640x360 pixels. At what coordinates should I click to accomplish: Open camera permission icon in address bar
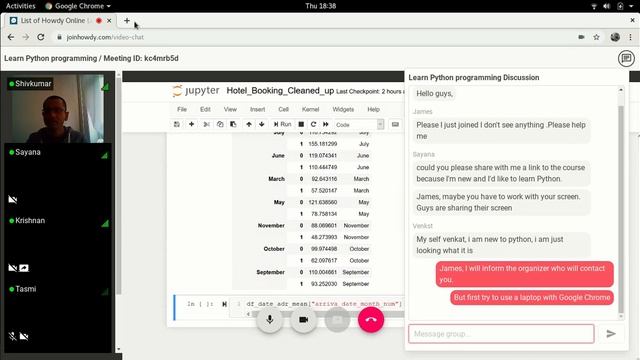[x=581, y=37]
